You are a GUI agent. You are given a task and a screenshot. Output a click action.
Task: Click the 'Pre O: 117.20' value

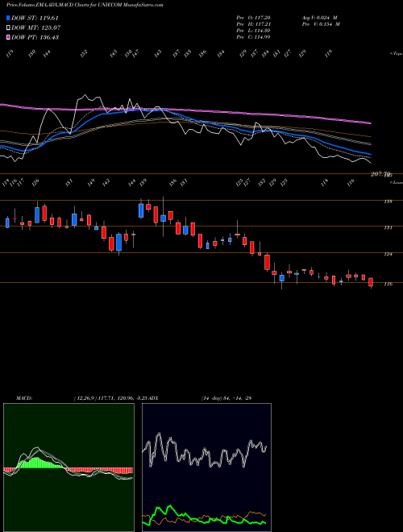click(253, 18)
